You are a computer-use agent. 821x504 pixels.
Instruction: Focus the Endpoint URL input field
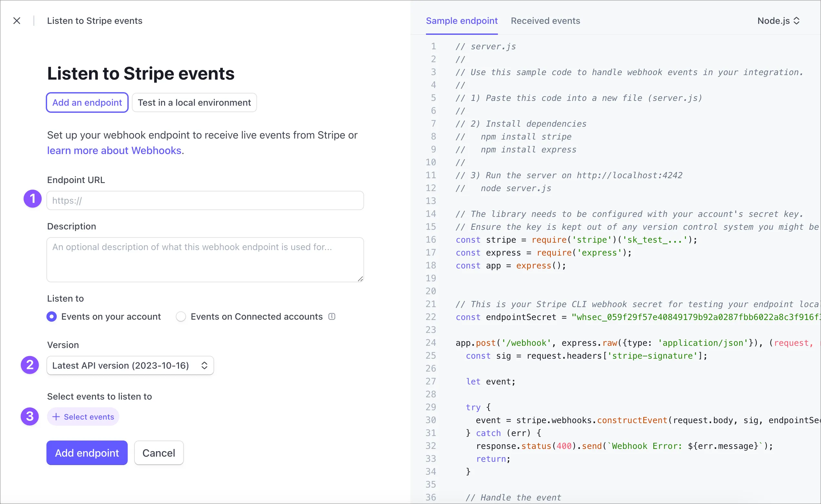point(205,200)
